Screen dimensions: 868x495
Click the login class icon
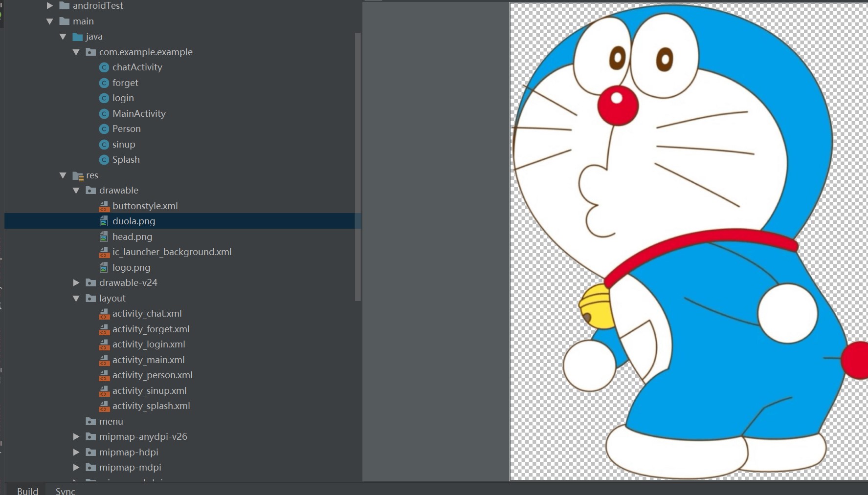click(104, 98)
